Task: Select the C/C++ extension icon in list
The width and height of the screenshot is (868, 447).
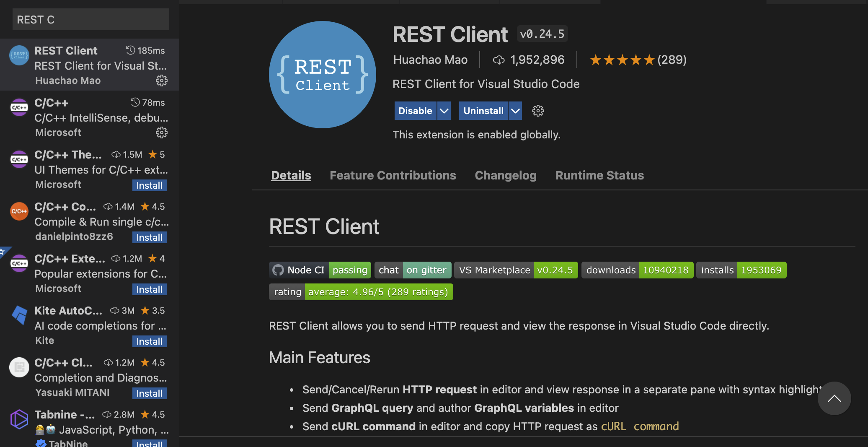Action: coord(19,107)
